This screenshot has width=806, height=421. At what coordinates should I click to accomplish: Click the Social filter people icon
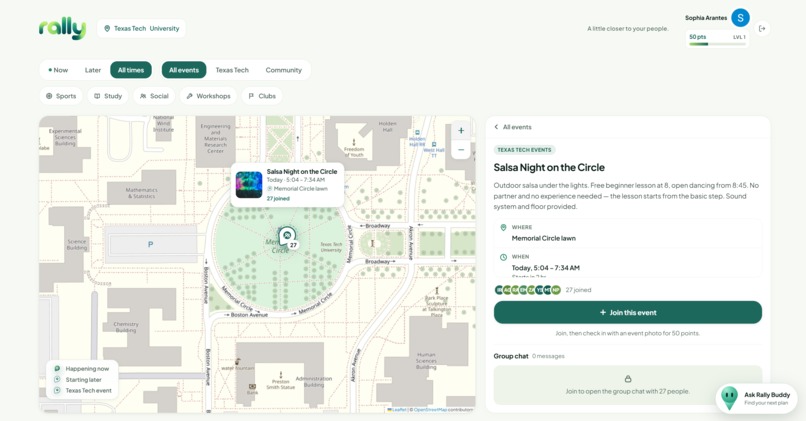143,96
